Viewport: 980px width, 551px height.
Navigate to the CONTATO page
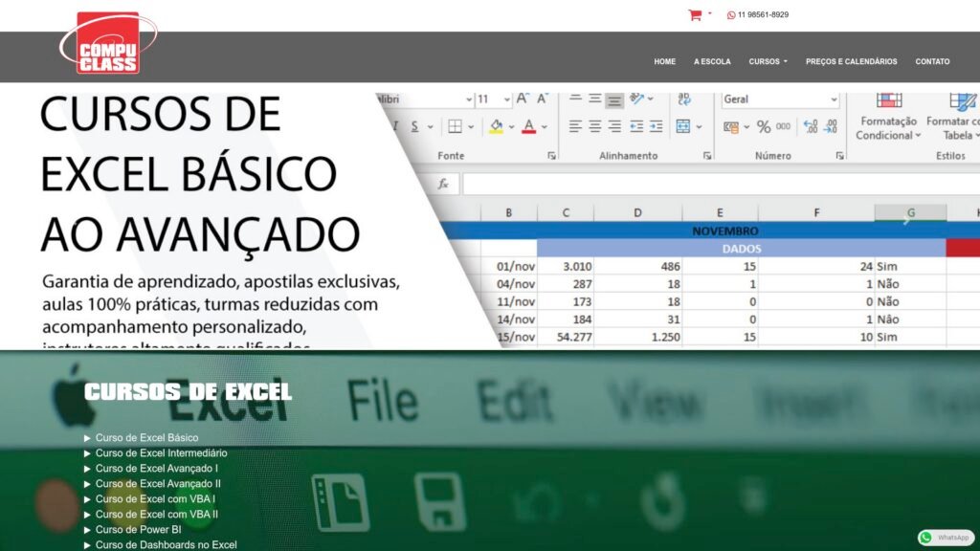pos(932,61)
